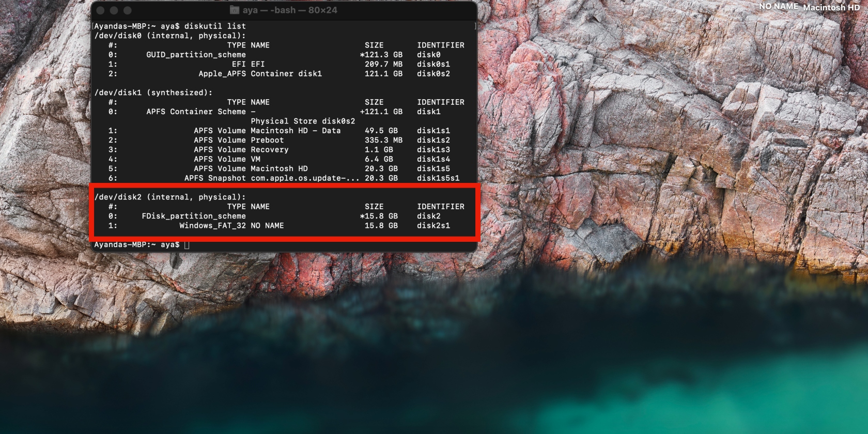Click the 'disk1s5s1' identifier
The width and height of the screenshot is (868, 434).
[438, 178]
